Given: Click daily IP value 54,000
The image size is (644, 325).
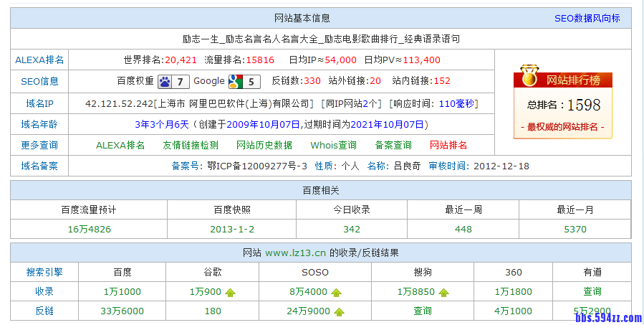Looking at the screenshot, I should click(x=340, y=60).
